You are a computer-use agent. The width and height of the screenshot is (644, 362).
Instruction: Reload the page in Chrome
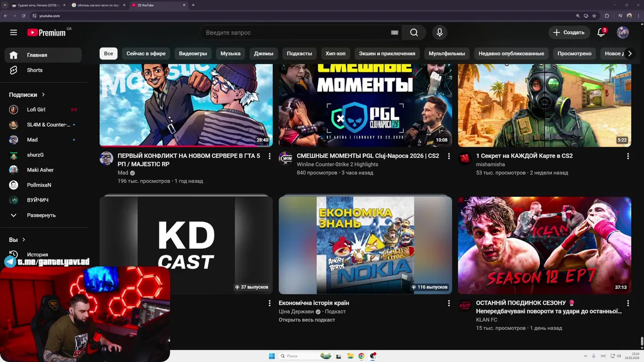[23, 16]
